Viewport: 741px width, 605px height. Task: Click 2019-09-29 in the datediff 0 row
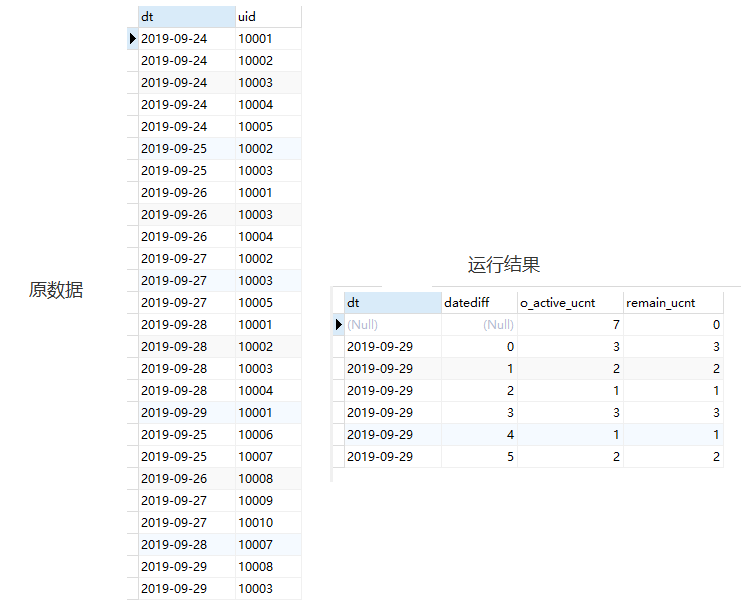[x=393, y=346]
